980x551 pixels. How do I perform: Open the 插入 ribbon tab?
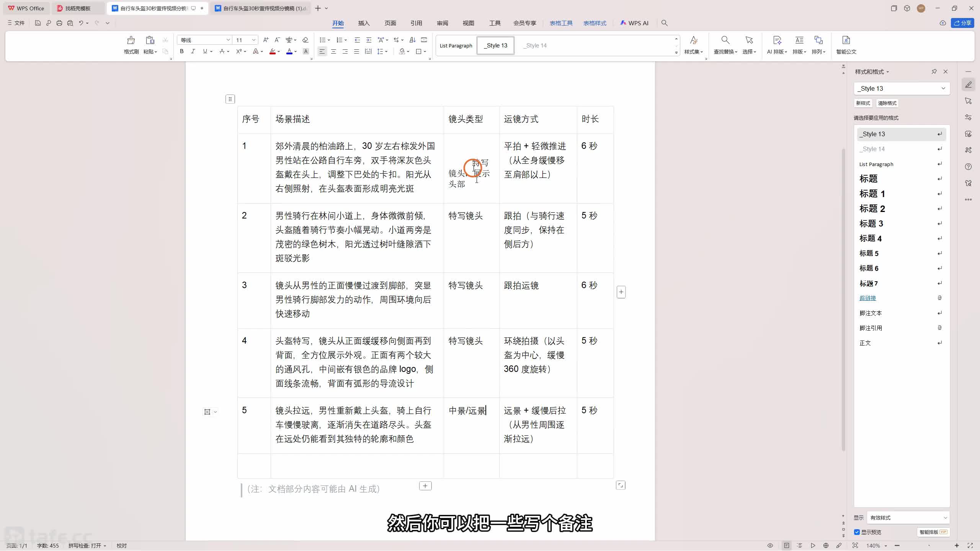click(364, 23)
